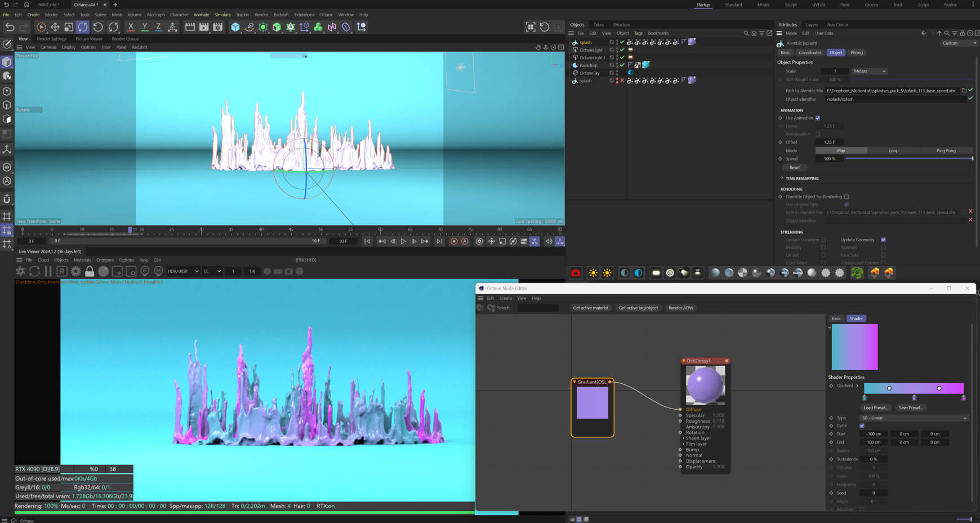This screenshot has height=523, width=980.
Task: Switch to Coordinates tab in Attributes
Action: (x=810, y=52)
